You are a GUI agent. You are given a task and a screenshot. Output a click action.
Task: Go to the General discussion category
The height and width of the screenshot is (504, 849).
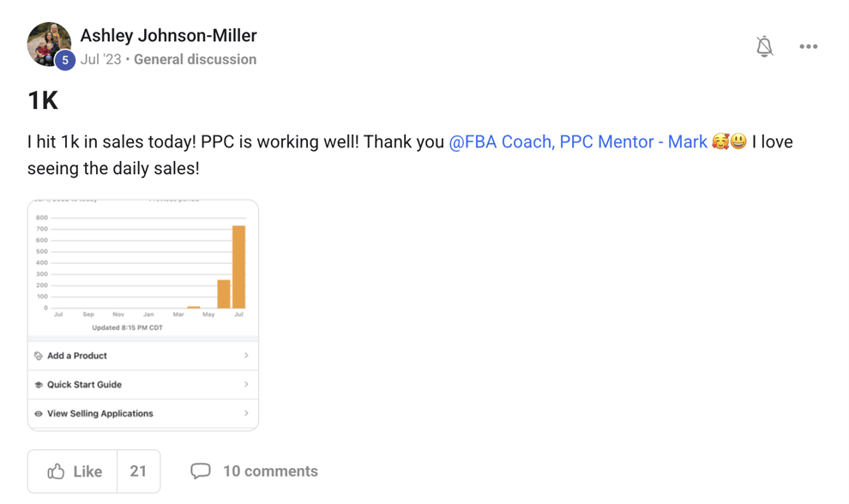(x=195, y=59)
